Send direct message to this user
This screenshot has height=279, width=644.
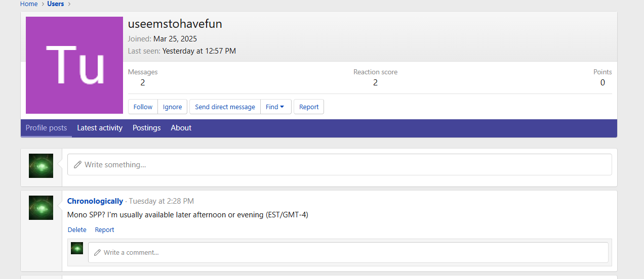(x=225, y=107)
